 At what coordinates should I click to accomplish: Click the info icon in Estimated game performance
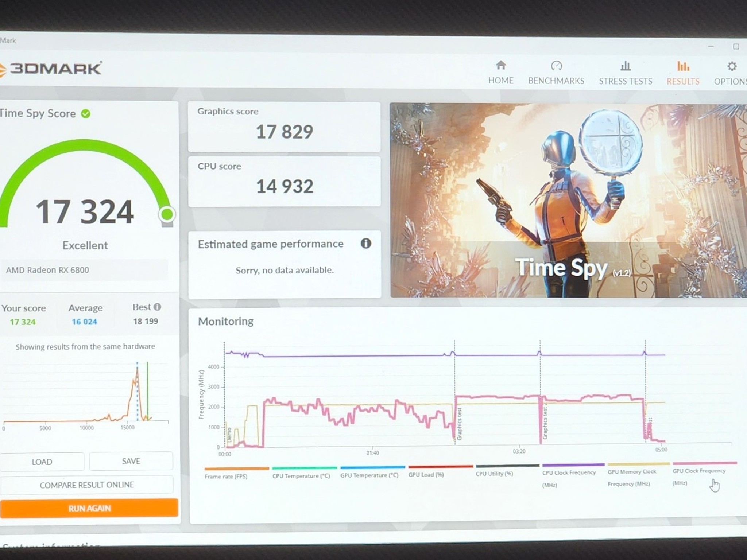(366, 243)
